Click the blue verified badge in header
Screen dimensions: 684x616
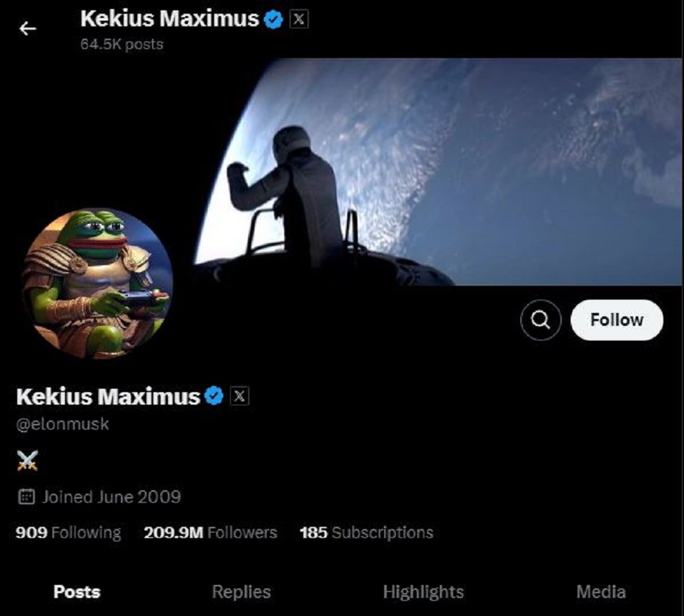point(274,19)
